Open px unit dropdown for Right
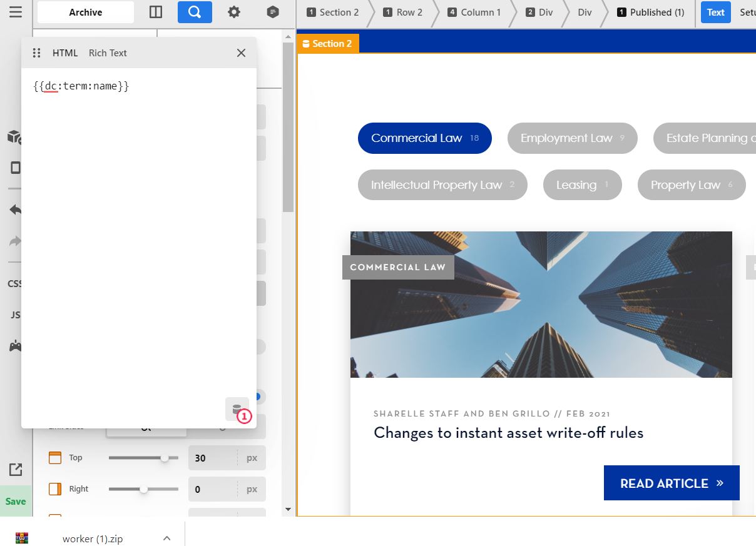The height and width of the screenshot is (546, 756). coord(252,489)
